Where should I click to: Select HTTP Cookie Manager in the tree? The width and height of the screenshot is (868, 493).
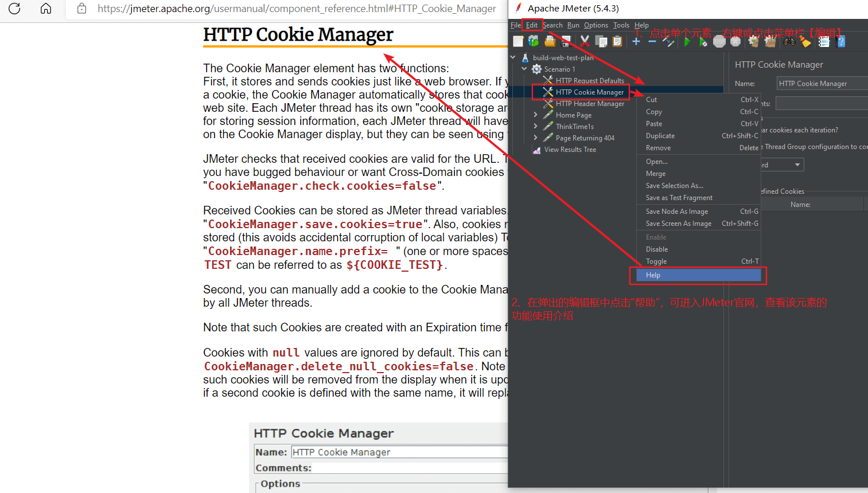click(x=589, y=92)
